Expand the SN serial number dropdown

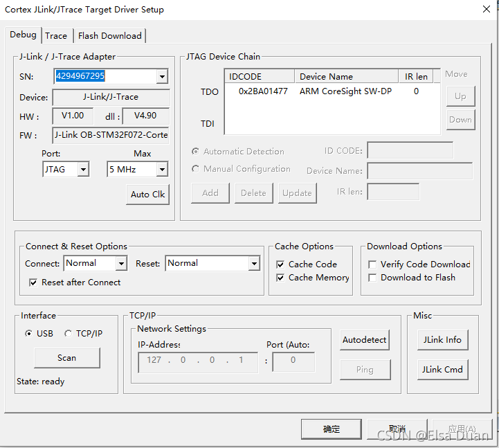[162, 76]
